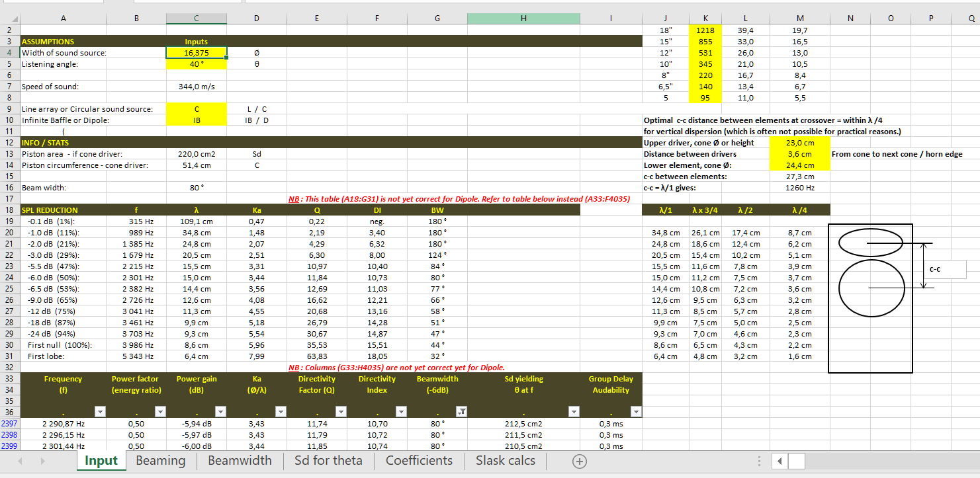Click the Beam width value 80° in row 16
The width and height of the screenshot is (980, 478).
point(196,188)
